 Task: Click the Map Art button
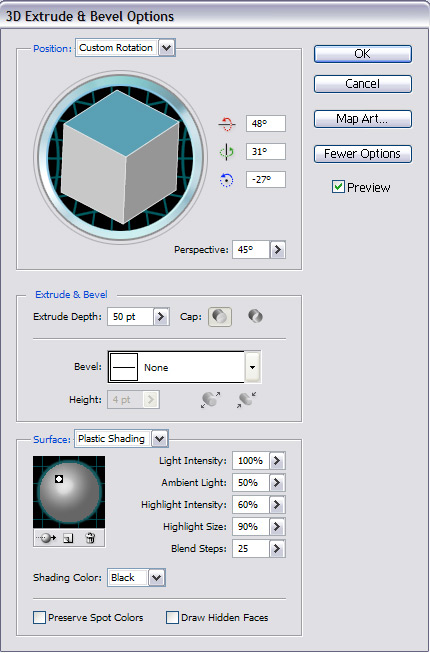[x=363, y=119]
